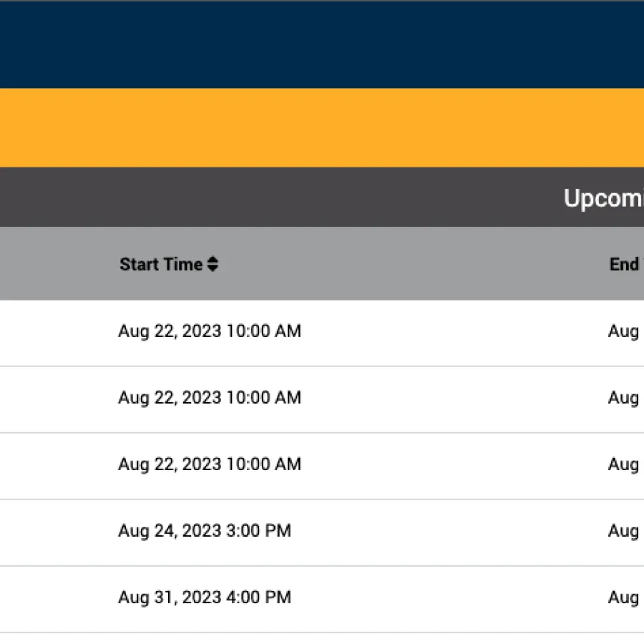This screenshot has width=644, height=644.
Task: Click the orange banner strip
Action: 322,127
